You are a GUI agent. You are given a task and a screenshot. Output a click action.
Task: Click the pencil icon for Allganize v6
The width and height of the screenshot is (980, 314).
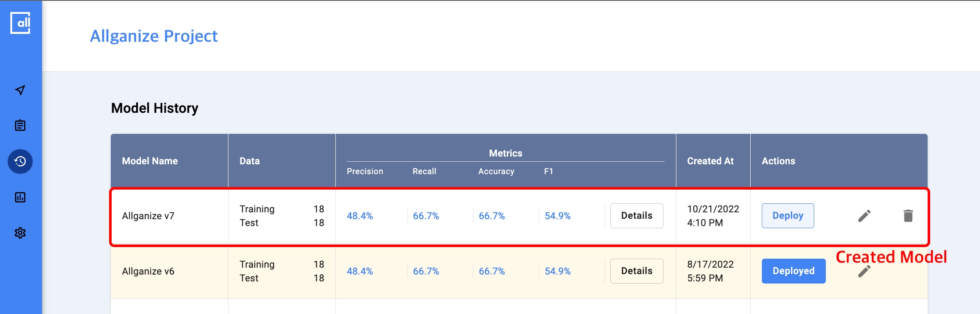864,272
